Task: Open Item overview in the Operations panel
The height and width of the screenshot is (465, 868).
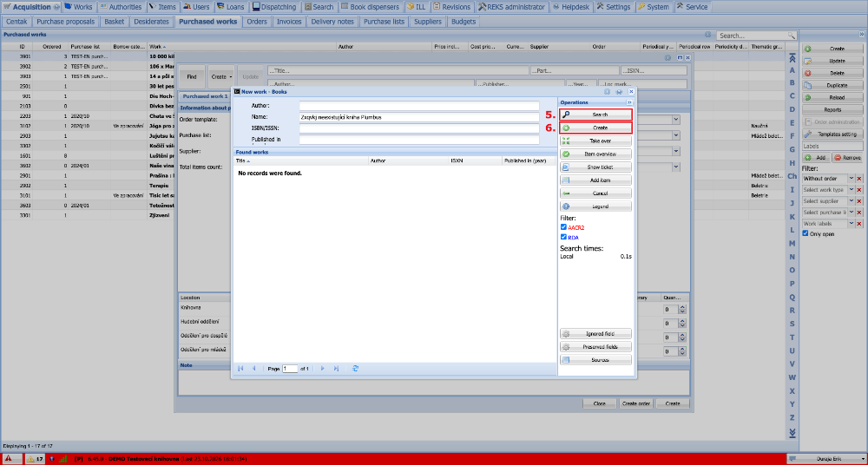Action: tap(595, 154)
